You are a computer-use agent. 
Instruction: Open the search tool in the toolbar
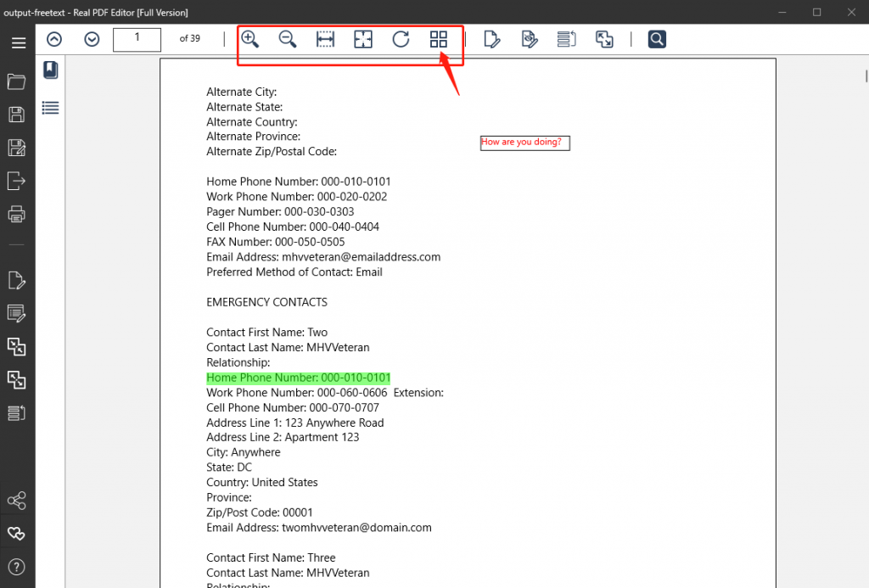(657, 39)
